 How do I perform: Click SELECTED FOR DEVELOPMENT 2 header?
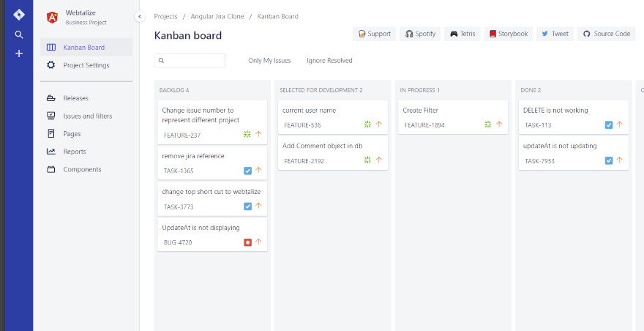pyautogui.click(x=321, y=90)
